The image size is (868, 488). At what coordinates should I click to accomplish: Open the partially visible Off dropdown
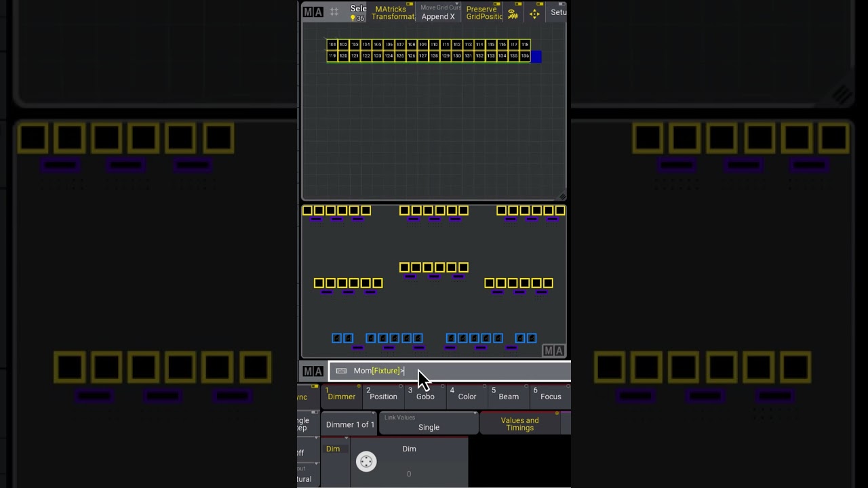pyautogui.click(x=308, y=449)
